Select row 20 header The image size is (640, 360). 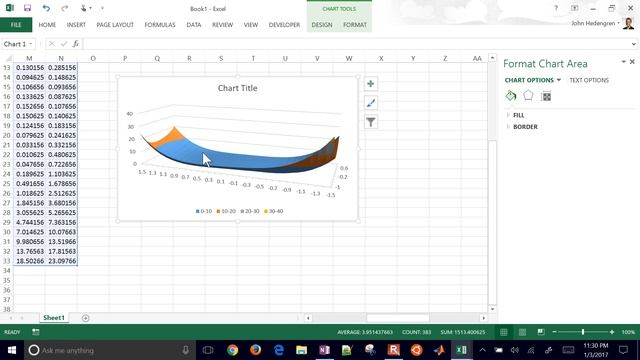[x=7, y=135]
